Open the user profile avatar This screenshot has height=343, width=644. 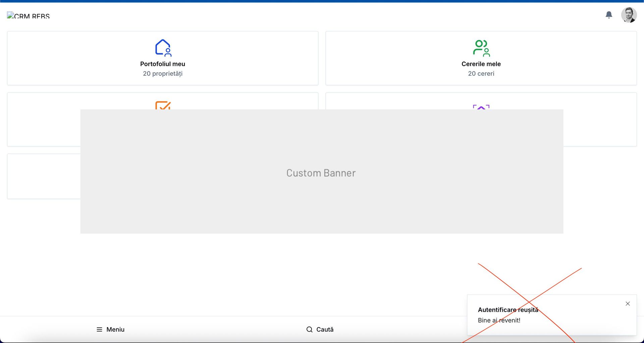[629, 15]
